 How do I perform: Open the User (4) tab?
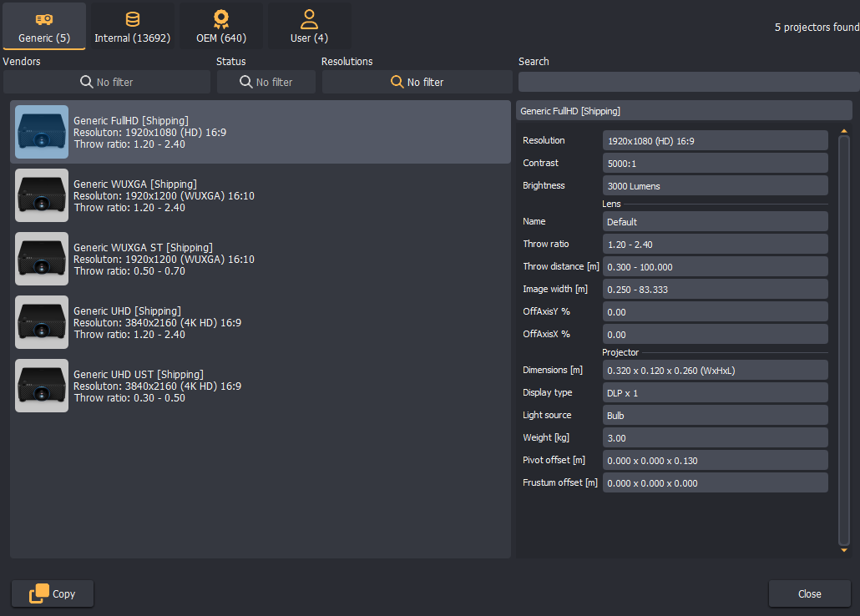coord(309,27)
